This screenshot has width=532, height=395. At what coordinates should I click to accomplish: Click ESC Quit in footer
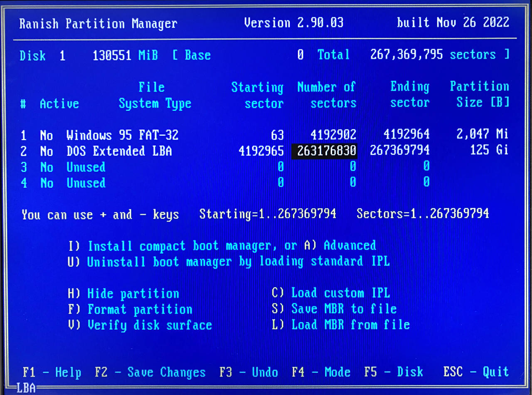475,372
